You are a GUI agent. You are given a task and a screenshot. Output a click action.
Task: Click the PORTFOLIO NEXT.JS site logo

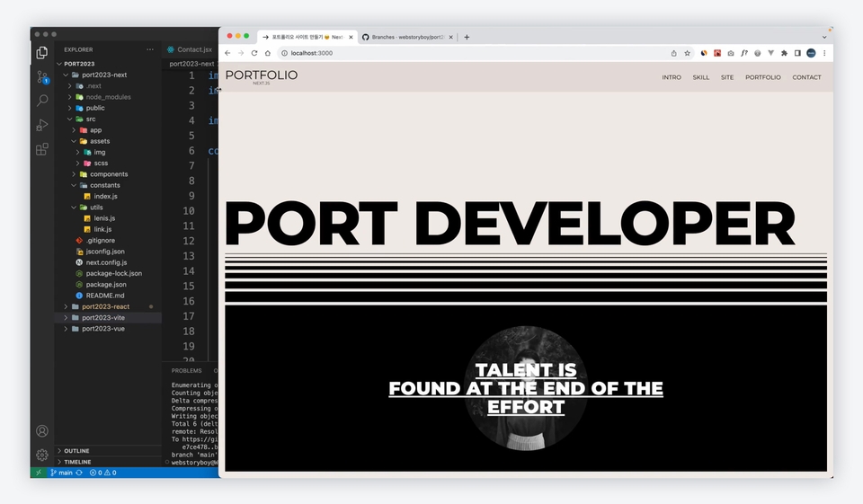(262, 76)
